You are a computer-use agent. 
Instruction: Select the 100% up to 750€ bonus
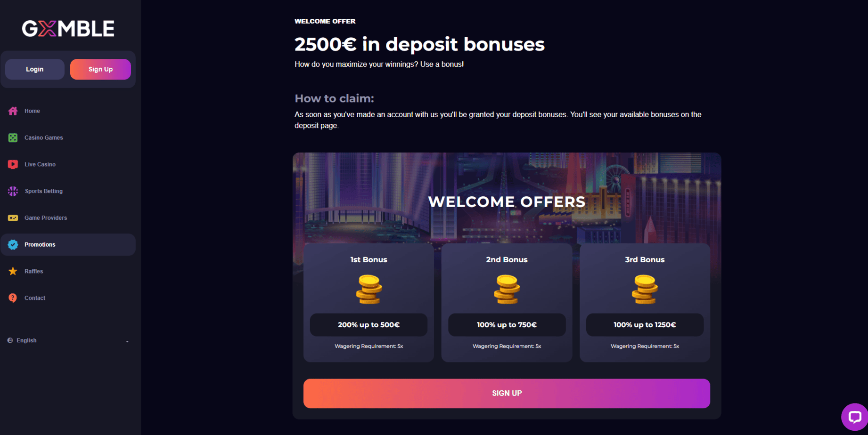[x=507, y=325]
